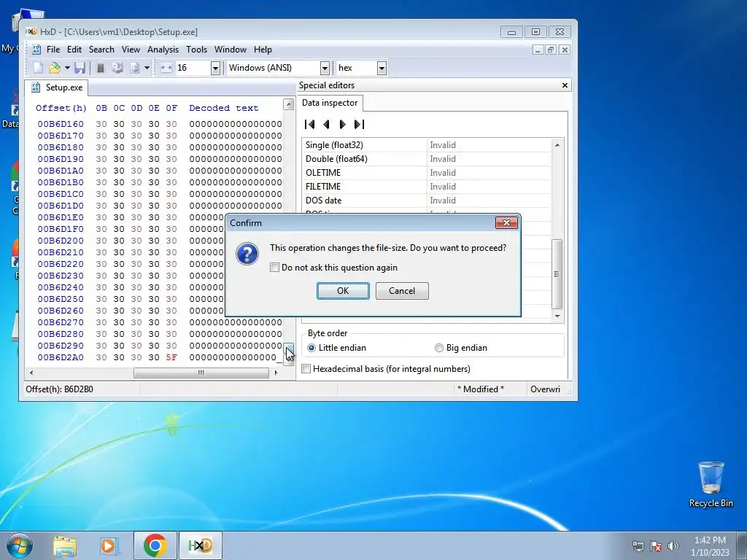Screen dimensions: 747x560
Task: Expand the Open file dropdown arrow
Action: [67, 68]
